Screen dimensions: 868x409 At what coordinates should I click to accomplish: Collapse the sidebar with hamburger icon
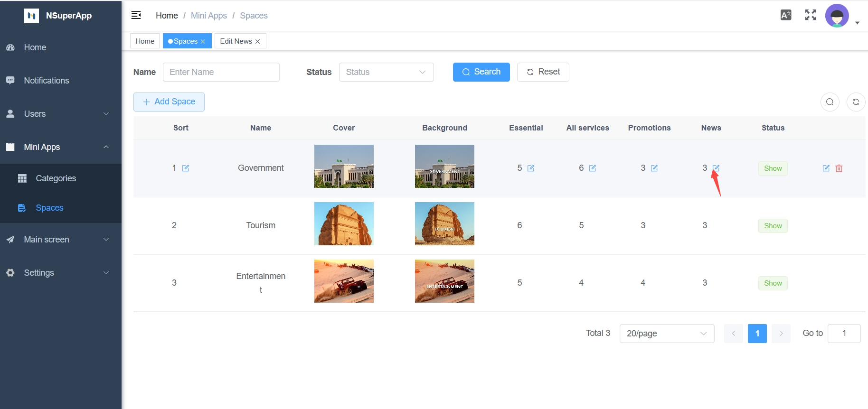[x=136, y=15]
